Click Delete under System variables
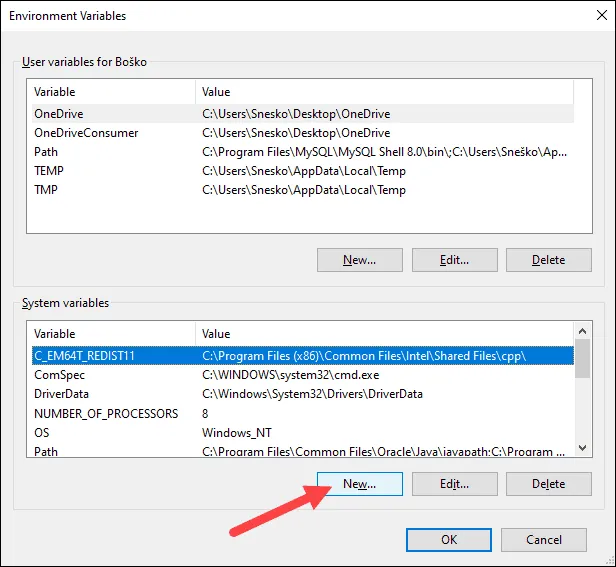 tap(548, 484)
